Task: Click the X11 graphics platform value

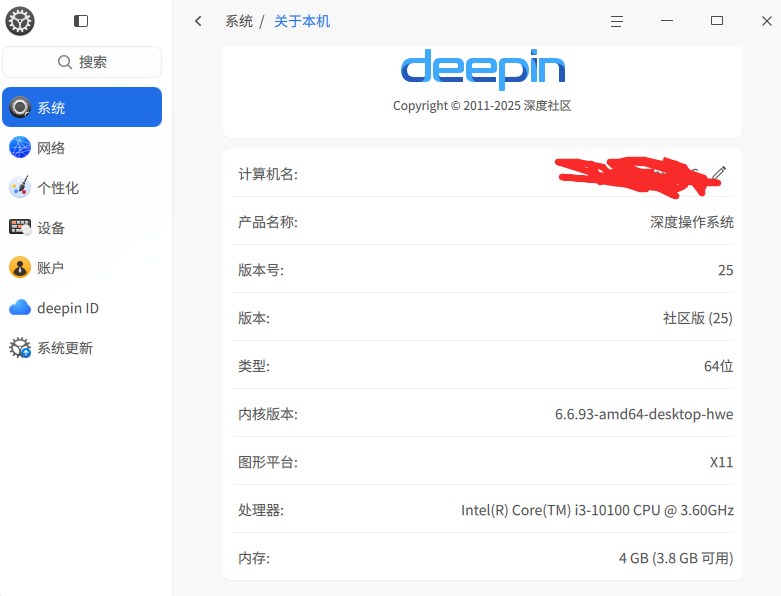Action: click(x=721, y=462)
